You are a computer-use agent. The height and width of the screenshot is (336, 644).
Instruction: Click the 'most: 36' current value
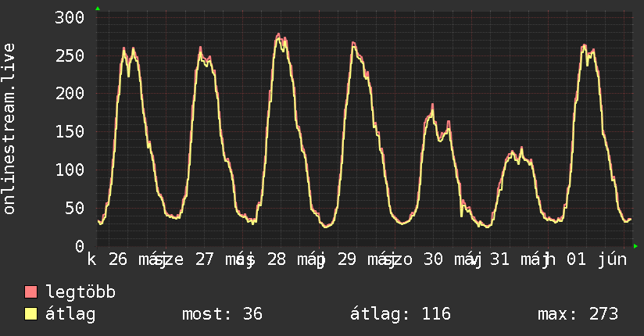tap(222, 314)
